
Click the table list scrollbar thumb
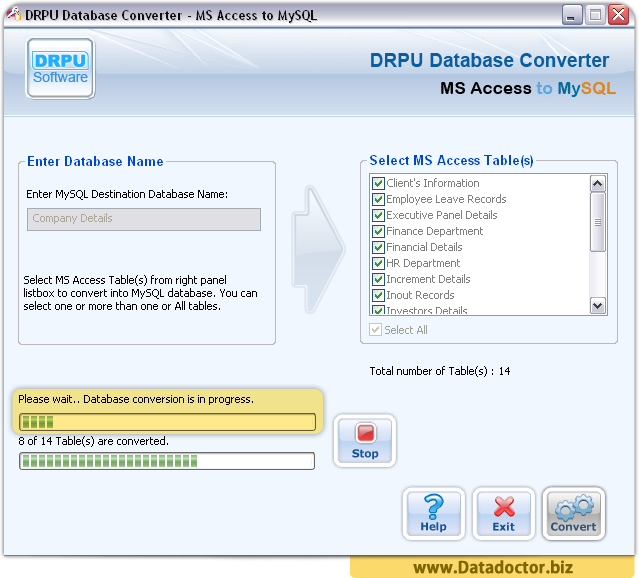click(598, 222)
